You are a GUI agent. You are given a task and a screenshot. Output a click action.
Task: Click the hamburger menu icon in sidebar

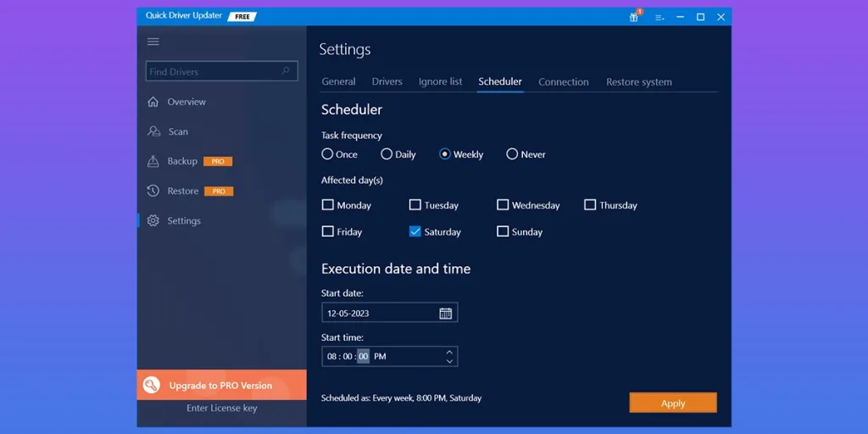point(153,42)
